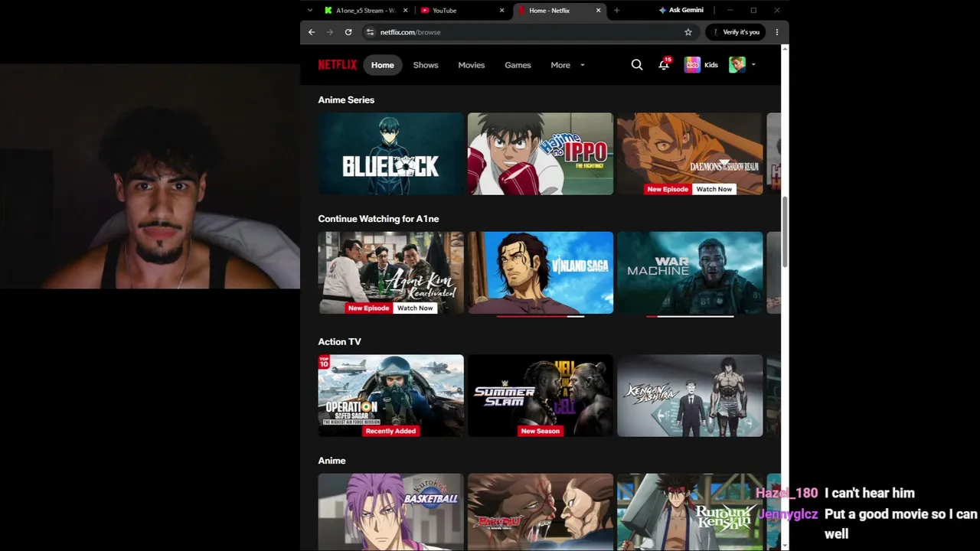Viewport: 980px width, 551px height.
Task: Open the tab search dropdown arrow
Action: (x=309, y=10)
